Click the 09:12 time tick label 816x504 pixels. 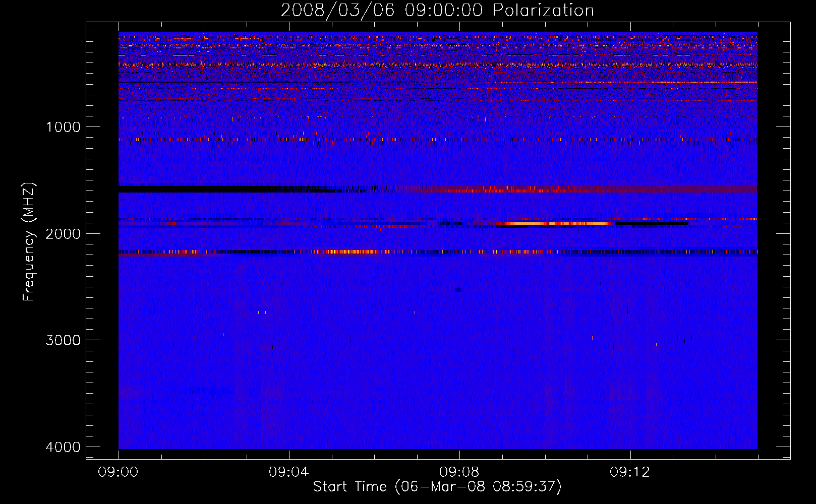[630, 472]
